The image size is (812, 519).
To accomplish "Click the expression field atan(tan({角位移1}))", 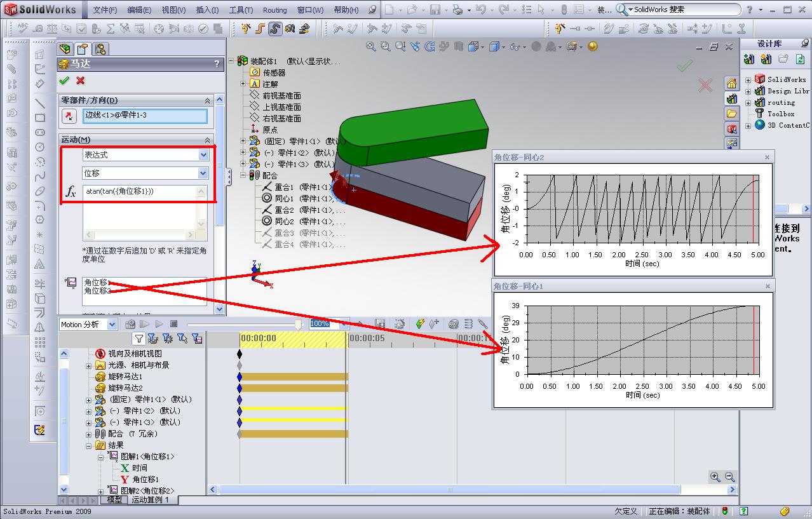I will (x=145, y=213).
